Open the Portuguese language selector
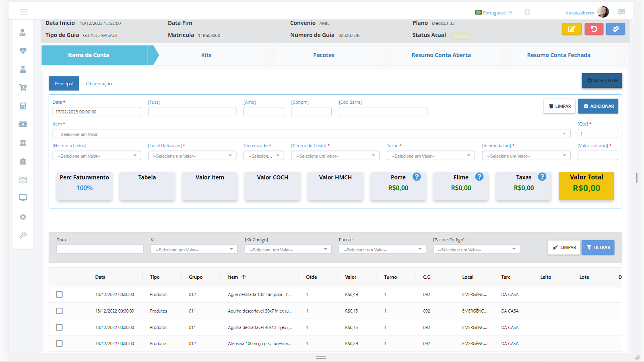 tap(494, 13)
